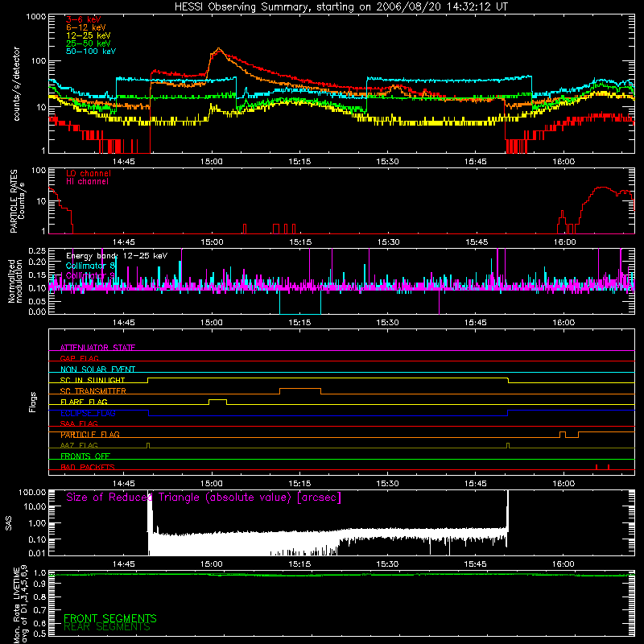Click the flare peak of the 6-12 keV curve
Viewport: 644px width, 644px height.
coord(218,49)
